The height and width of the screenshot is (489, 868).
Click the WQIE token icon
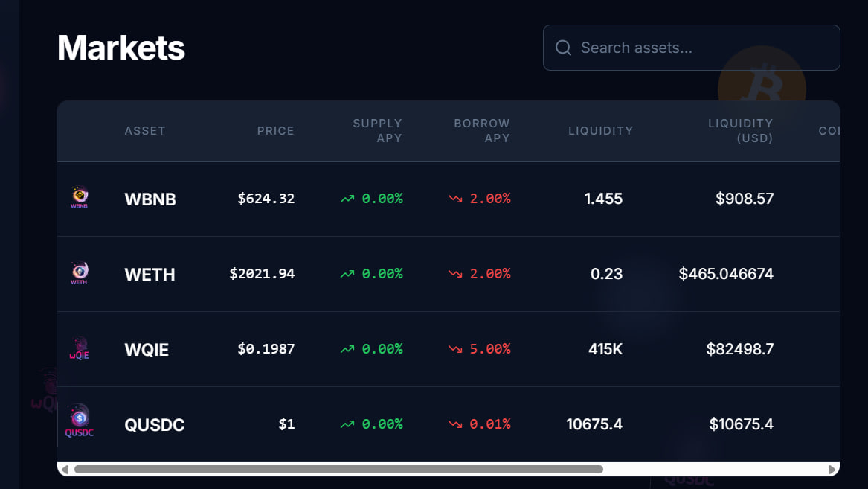click(x=79, y=348)
